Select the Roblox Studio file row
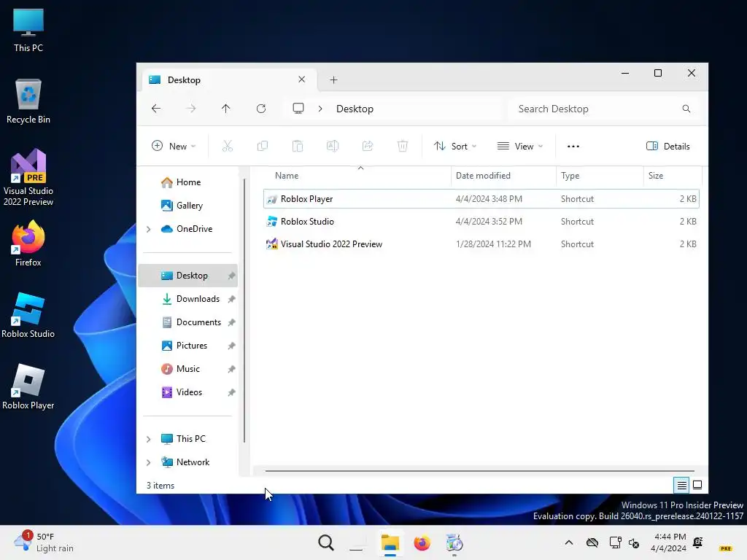 (x=481, y=222)
